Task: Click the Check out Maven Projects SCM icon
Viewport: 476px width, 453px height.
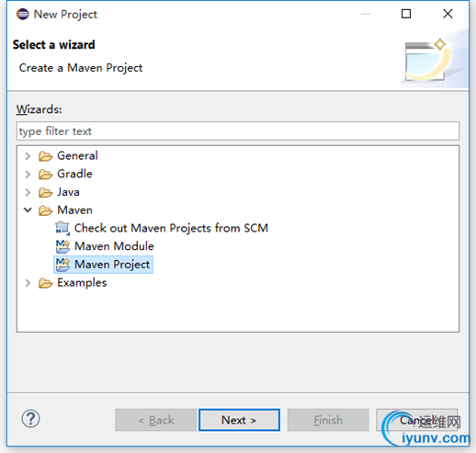Action: click(62, 228)
